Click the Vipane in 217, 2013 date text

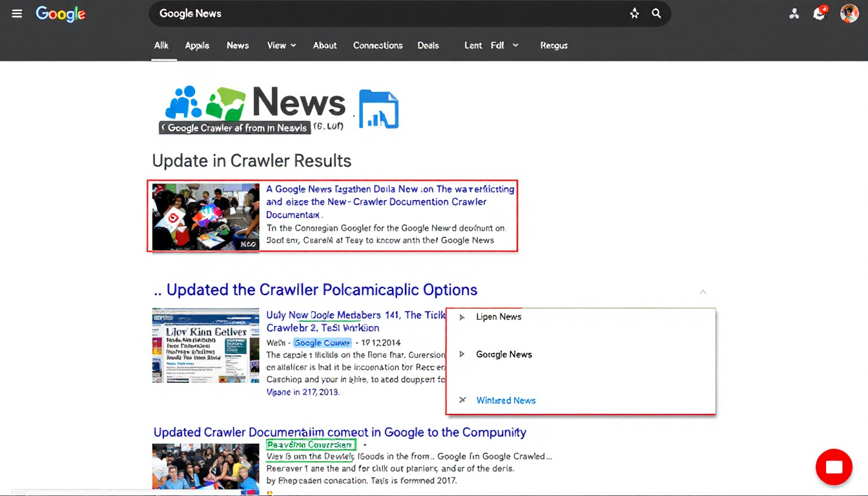pyautogui.click(x=303, y=392)
